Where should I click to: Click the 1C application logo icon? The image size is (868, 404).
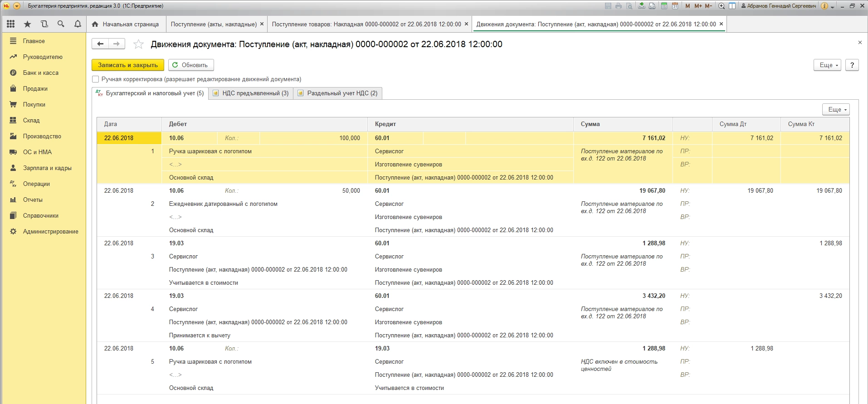point(6,6)
